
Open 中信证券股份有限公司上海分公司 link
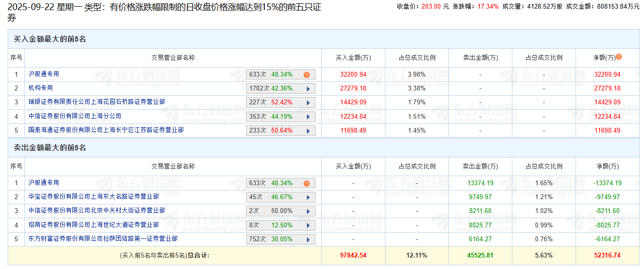click(74, 116)
